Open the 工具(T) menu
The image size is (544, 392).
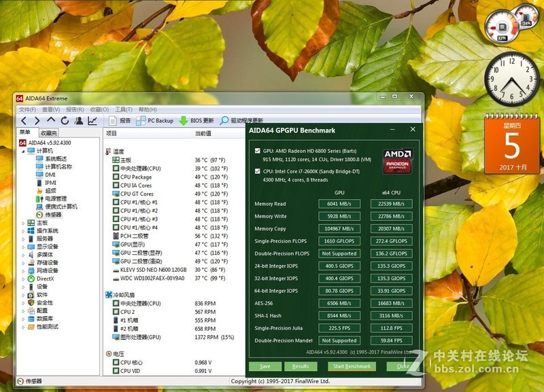pyautogui.click(x=124, y=109)
